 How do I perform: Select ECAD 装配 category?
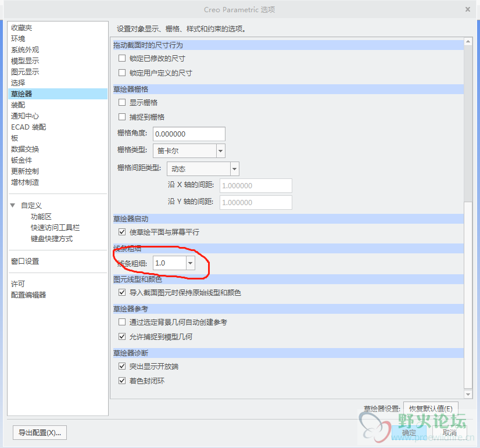point(28,127)
